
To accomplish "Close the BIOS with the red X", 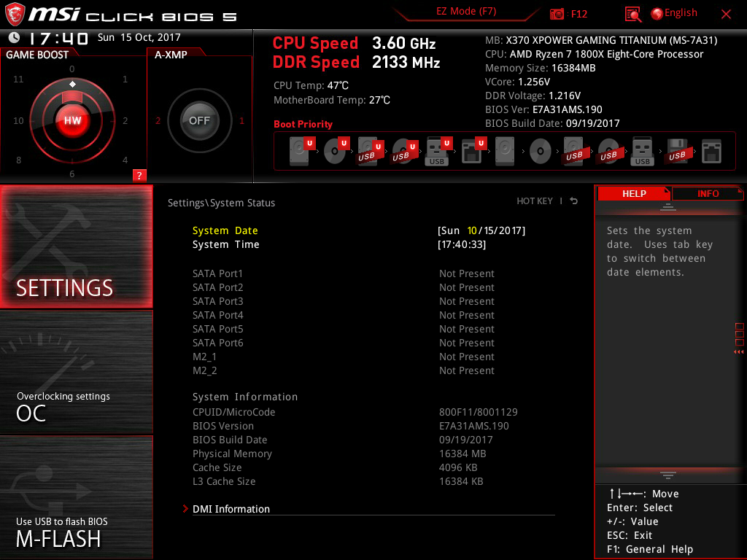I will tap(726, 15).
